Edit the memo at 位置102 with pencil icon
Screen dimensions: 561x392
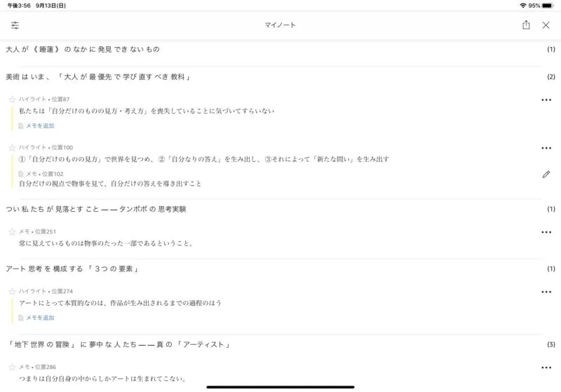click(546, 175)
